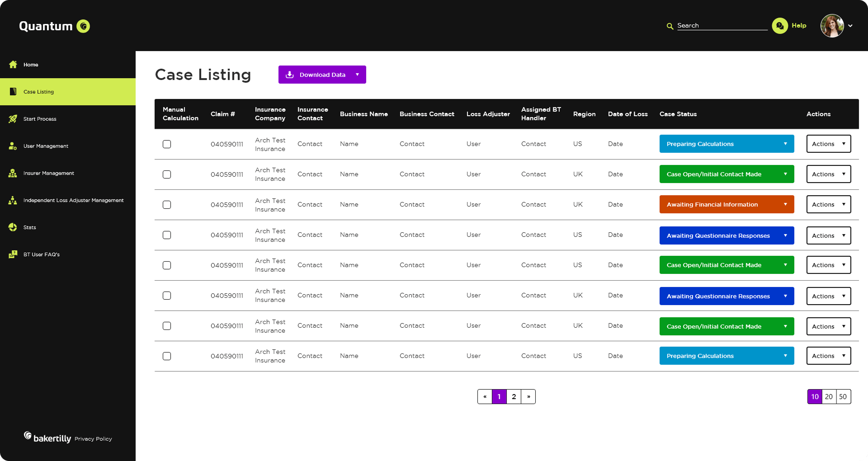868x461 pixels.
Task: Click the Help chat bubble icon
Action: tap(780, 26)
